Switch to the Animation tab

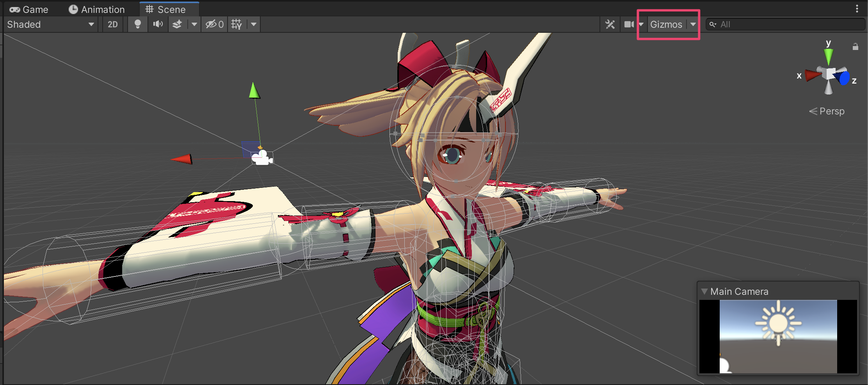click(x=97, y=9)
